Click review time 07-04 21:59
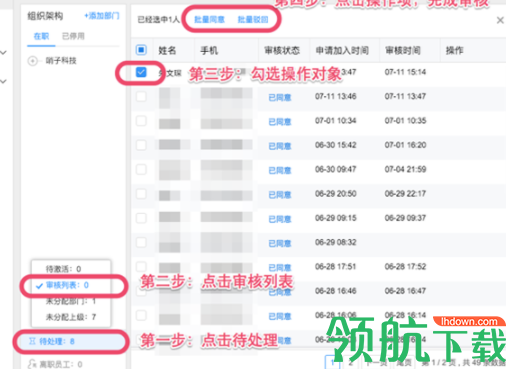Image resolution: width=506 pixels, height=369 pixels. pos(405,169)
